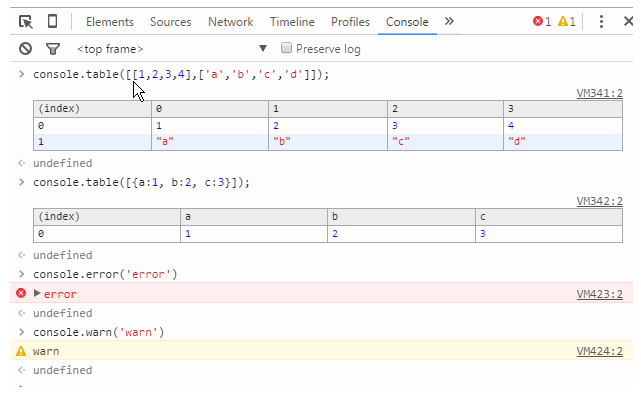The height and width of the screenshot is (398, 641).
Task: Expand the error message stack trace triangle
Action: (37, 293)
